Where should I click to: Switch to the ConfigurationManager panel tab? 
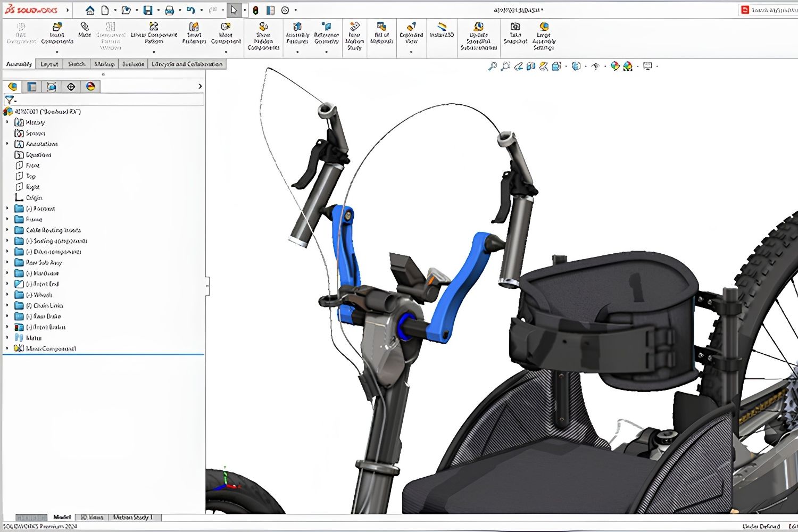click(x=52, y=87)
